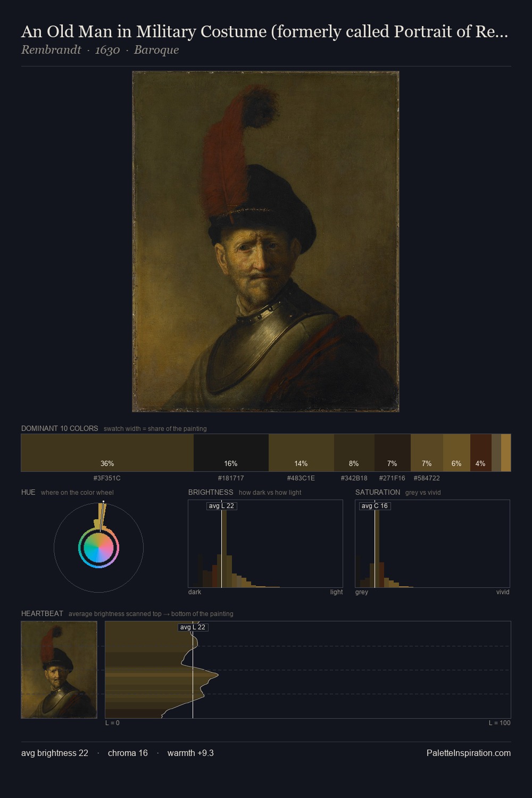Click the 'avg brightness 22' footer stat
Viewport: 532px width, 798px height.
point(55,753)
